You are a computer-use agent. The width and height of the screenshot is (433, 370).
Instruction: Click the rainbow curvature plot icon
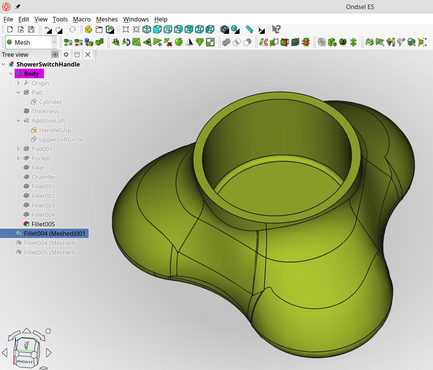tap(390, 42)
